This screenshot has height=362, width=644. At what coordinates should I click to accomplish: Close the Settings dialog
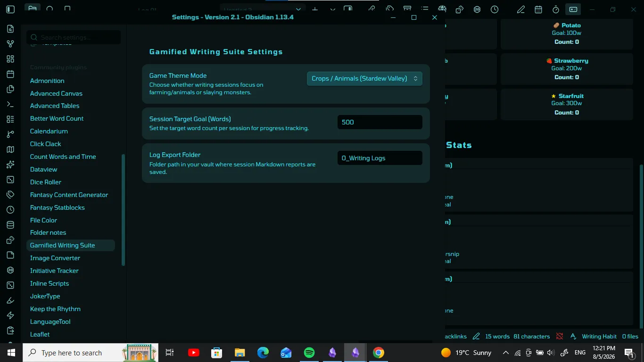coord(435,17)
